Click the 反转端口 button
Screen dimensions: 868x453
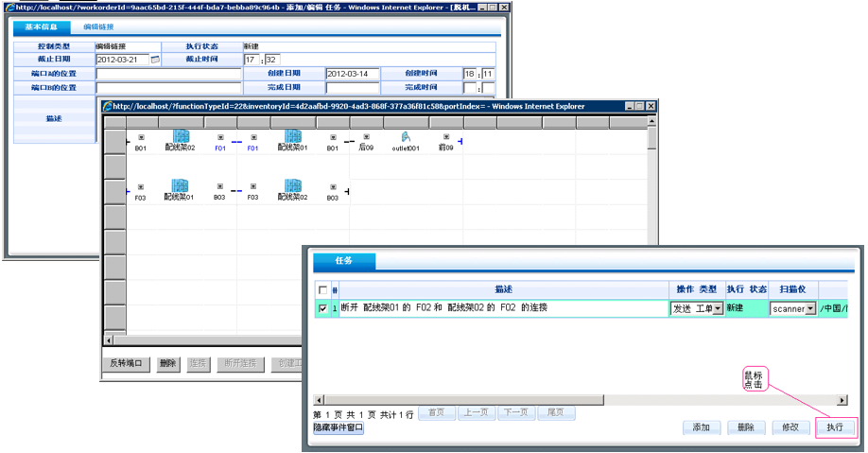pos(126,363)
